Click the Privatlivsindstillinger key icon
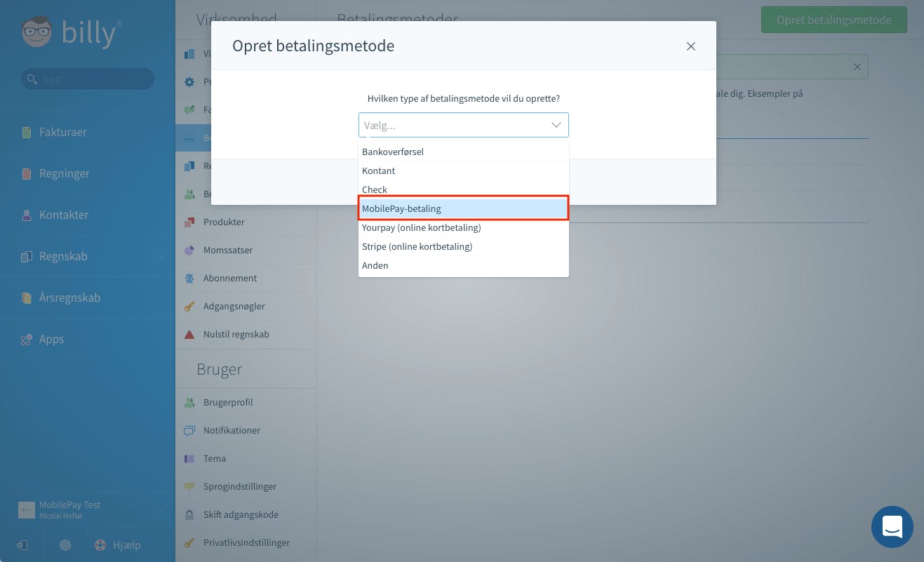This screenshot has width=924, height=562. 189,543
